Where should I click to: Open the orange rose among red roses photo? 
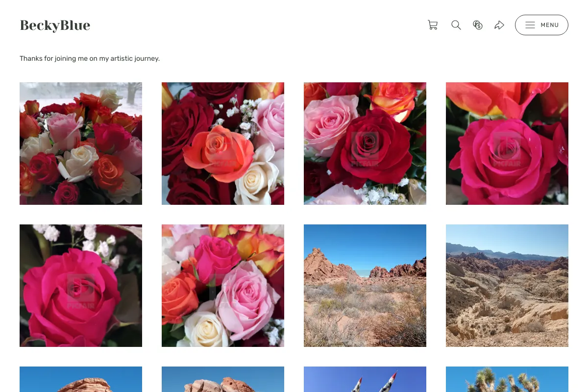point(223,144)
